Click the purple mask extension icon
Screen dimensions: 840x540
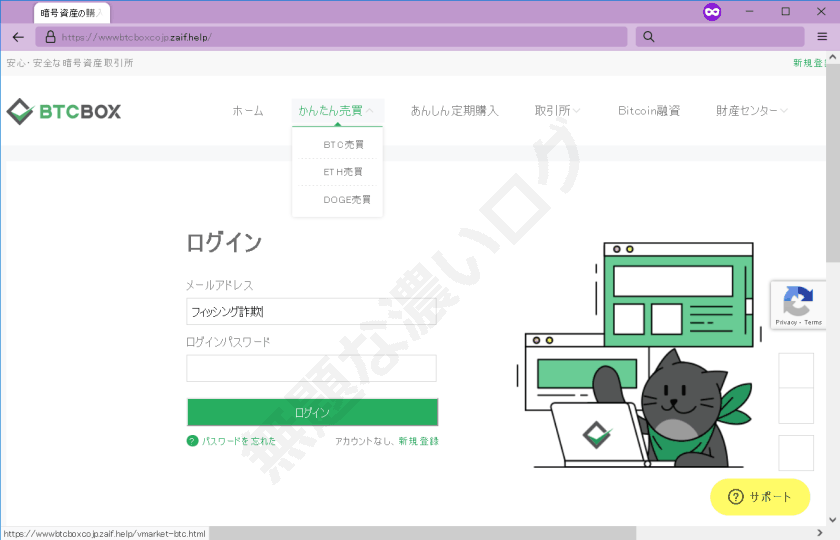coord(712,11)
